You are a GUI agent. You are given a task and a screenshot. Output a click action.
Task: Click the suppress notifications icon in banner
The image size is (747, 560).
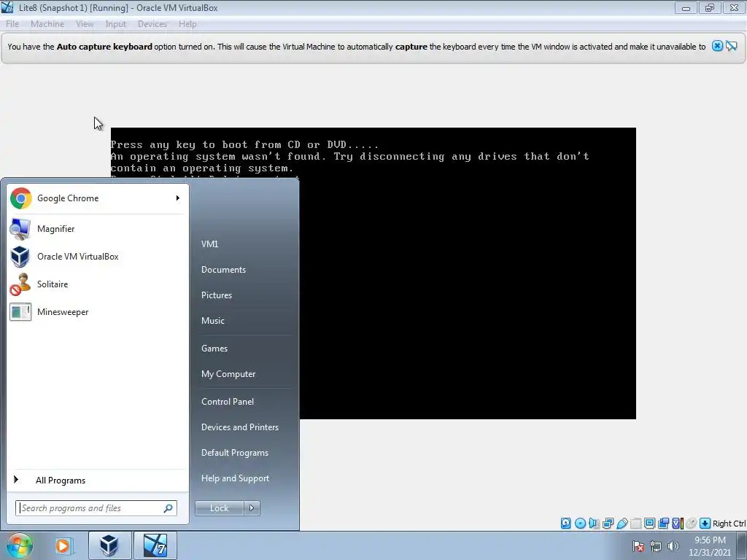point(732,46)
